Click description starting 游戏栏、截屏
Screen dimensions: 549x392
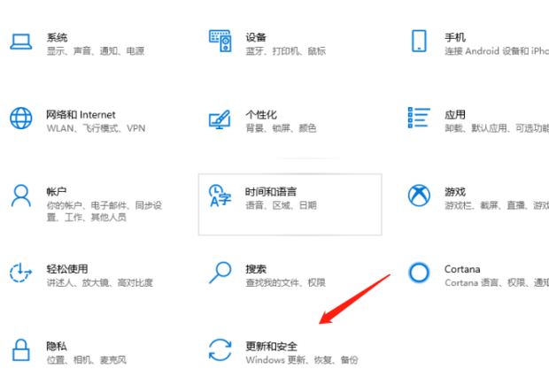click(497, 205)
